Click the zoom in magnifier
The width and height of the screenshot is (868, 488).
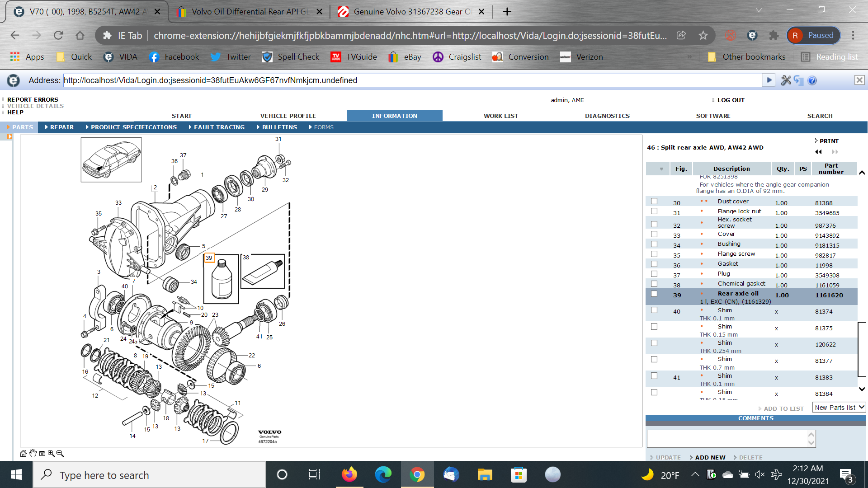(x=51, y=453)
